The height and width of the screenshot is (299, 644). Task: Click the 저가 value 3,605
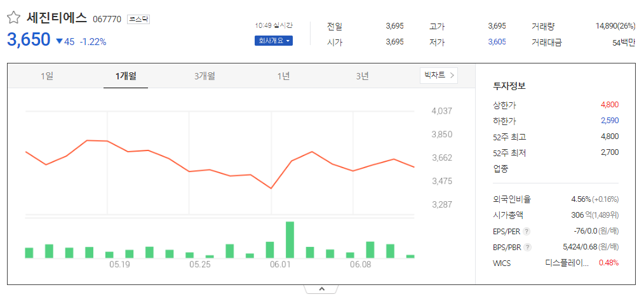[497, 42]
